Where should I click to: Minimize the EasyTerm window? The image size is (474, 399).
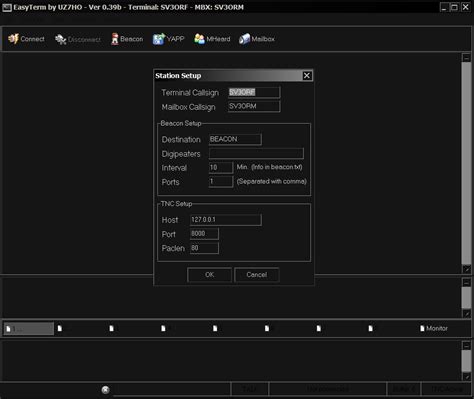pyautogui.click(x=444, y=7)
